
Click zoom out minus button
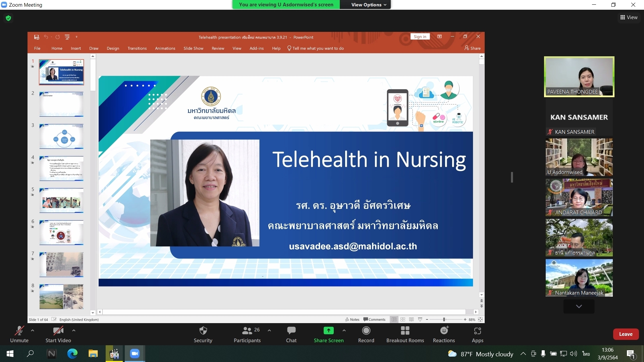point(427,319)
